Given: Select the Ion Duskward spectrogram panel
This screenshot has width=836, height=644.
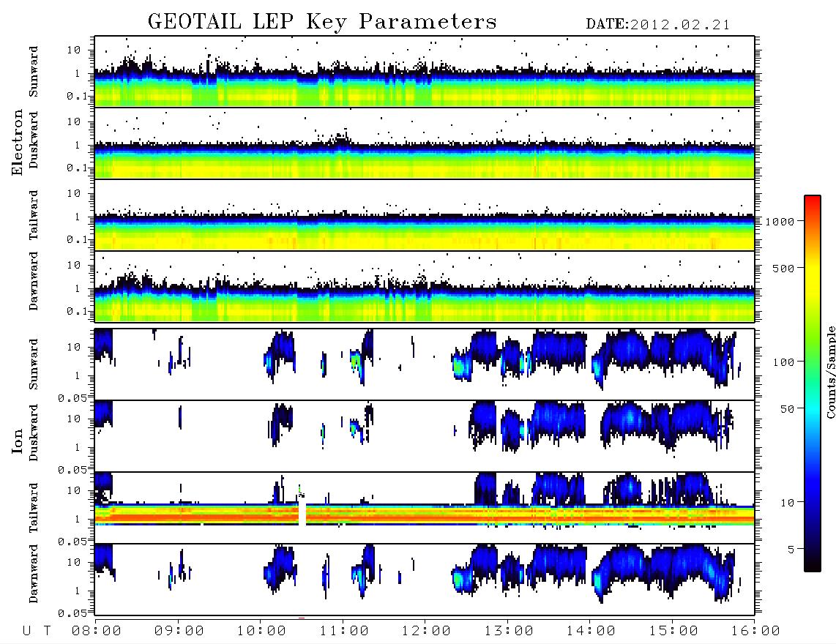Looking at the screenshot, I should click(x=425, y=436).
